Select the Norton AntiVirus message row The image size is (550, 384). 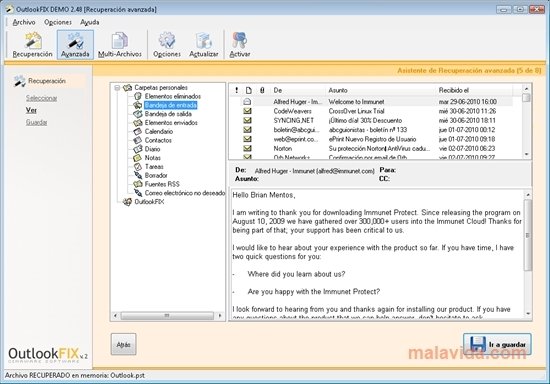pos(371,148)
